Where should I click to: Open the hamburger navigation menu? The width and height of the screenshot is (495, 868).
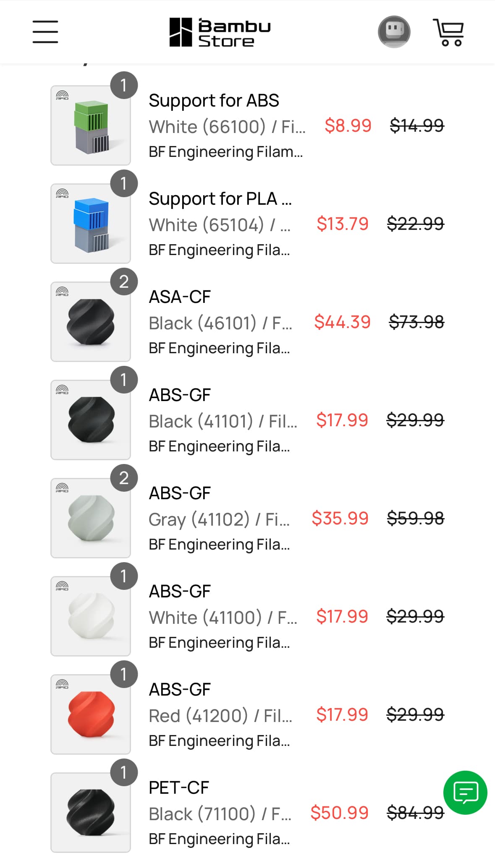coord(45,32)
